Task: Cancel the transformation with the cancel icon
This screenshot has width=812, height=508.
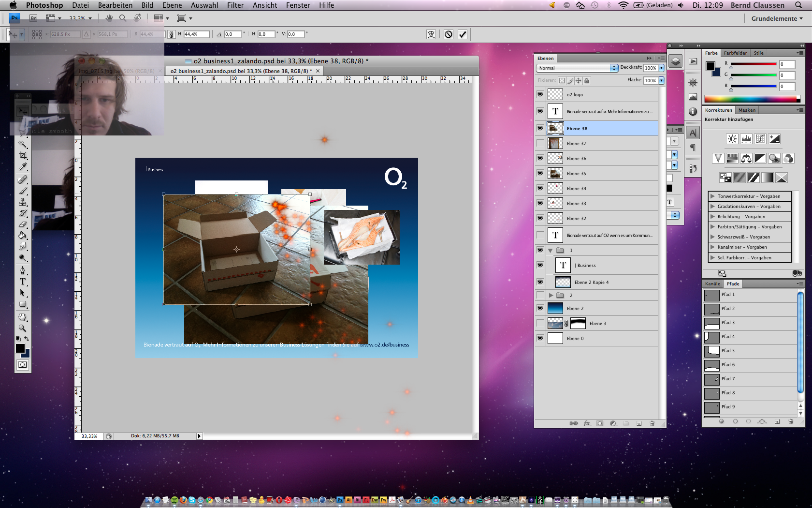Action: click(x=449, y=34)
